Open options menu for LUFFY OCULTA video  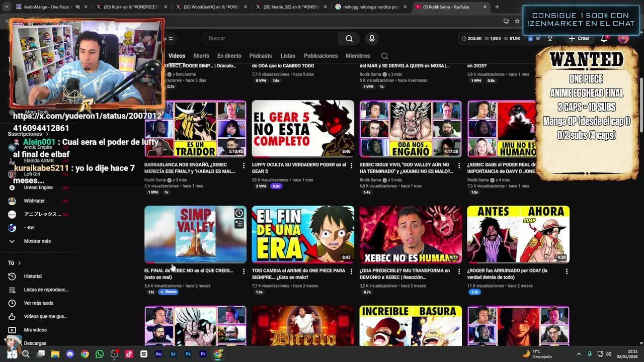[x=351, y=165]
